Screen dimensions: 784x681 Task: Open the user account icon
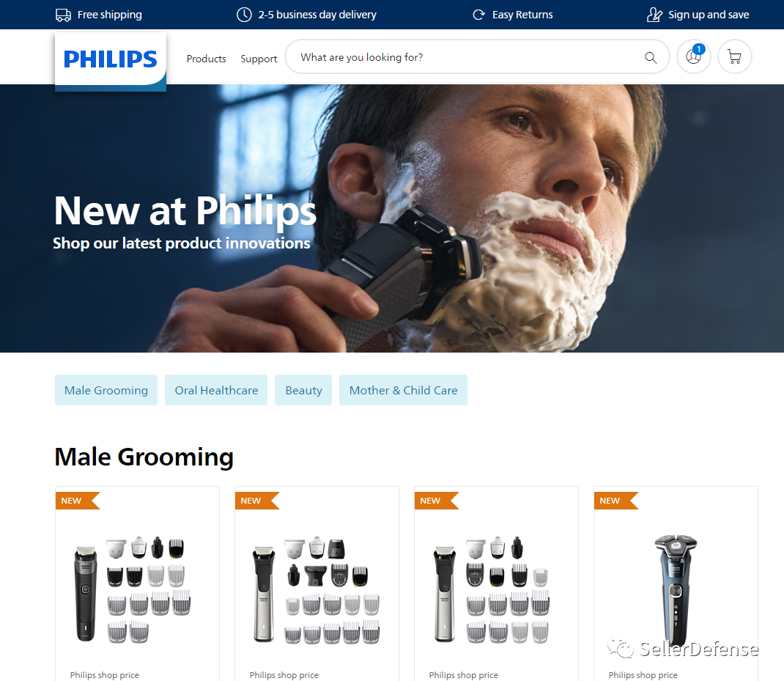(693, 56)
